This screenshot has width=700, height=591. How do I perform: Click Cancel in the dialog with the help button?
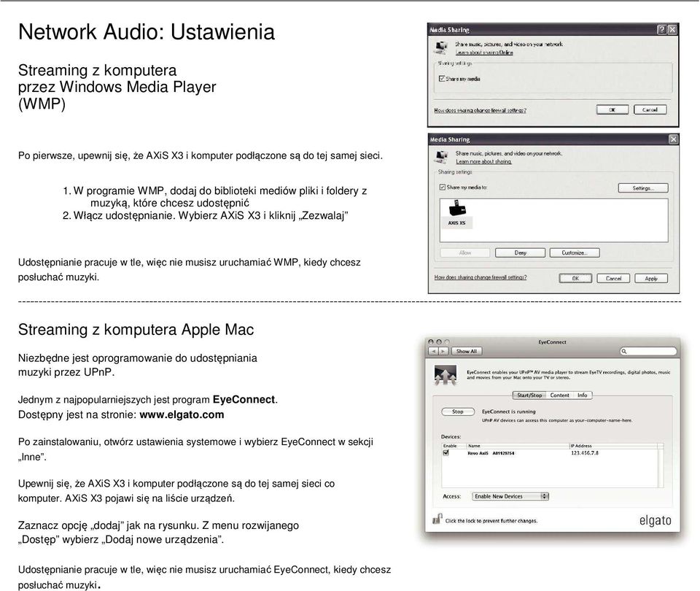tap(650, 109)
